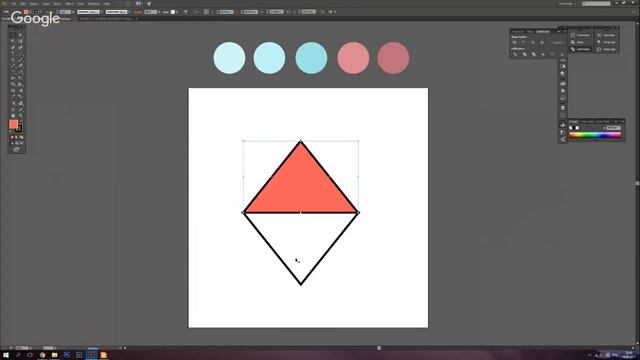Click the Fill color box in the toolbox

point(13,124)
